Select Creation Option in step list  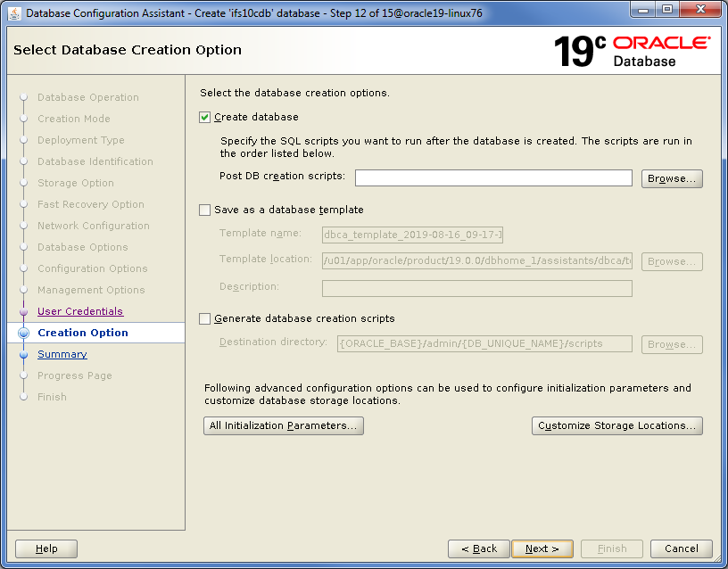click(83, 333)
